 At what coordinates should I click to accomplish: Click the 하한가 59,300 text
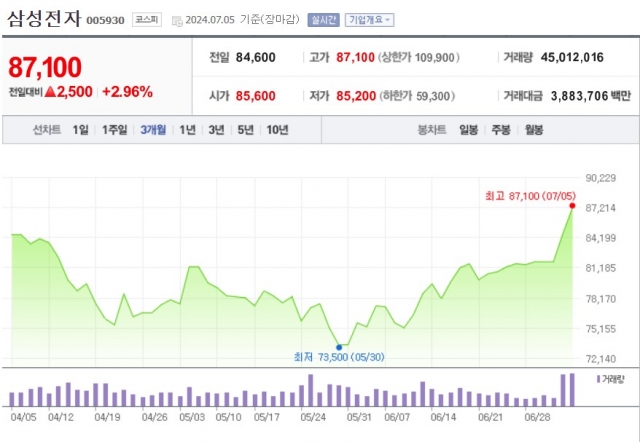click(417, 96)
